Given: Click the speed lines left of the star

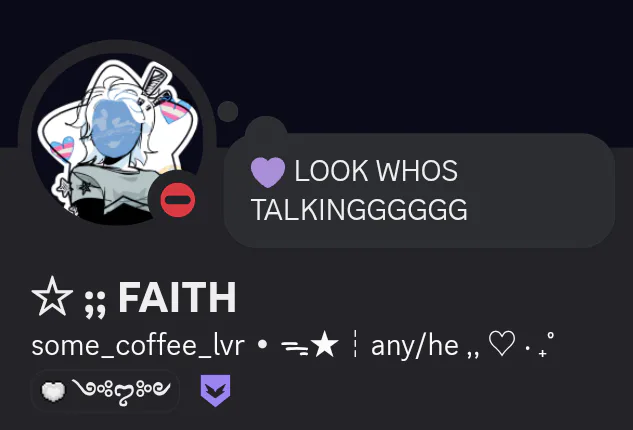Looking at the screenshot, I should tap(295, 348).
